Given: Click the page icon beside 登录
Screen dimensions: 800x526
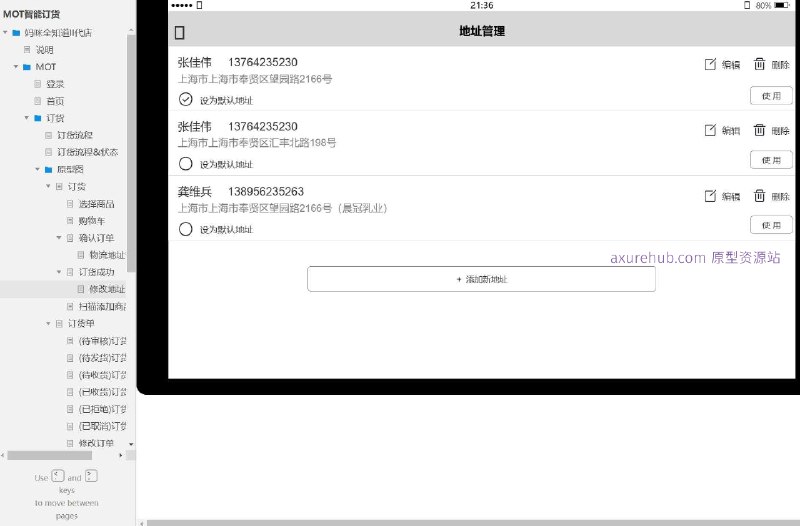Looking at the screenshot, I should [38, 84].
